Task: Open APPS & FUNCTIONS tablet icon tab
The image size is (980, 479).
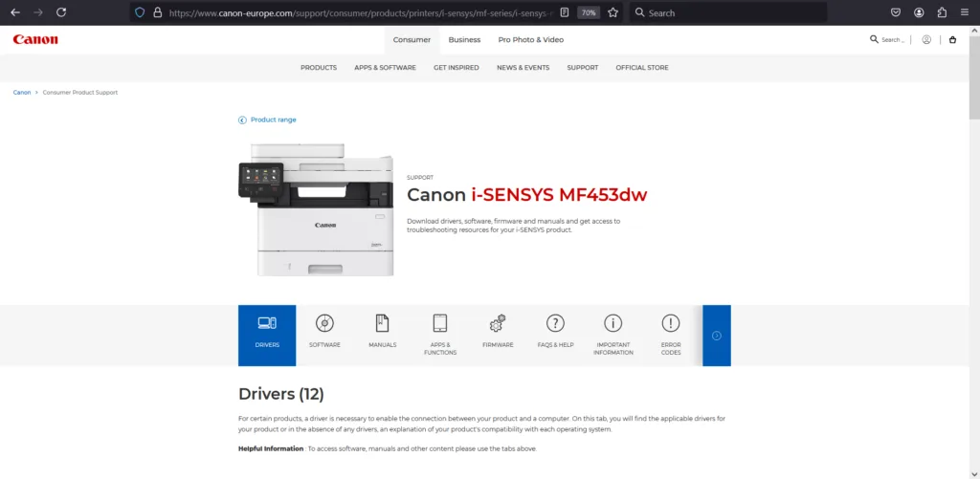Action: [440, 336]
